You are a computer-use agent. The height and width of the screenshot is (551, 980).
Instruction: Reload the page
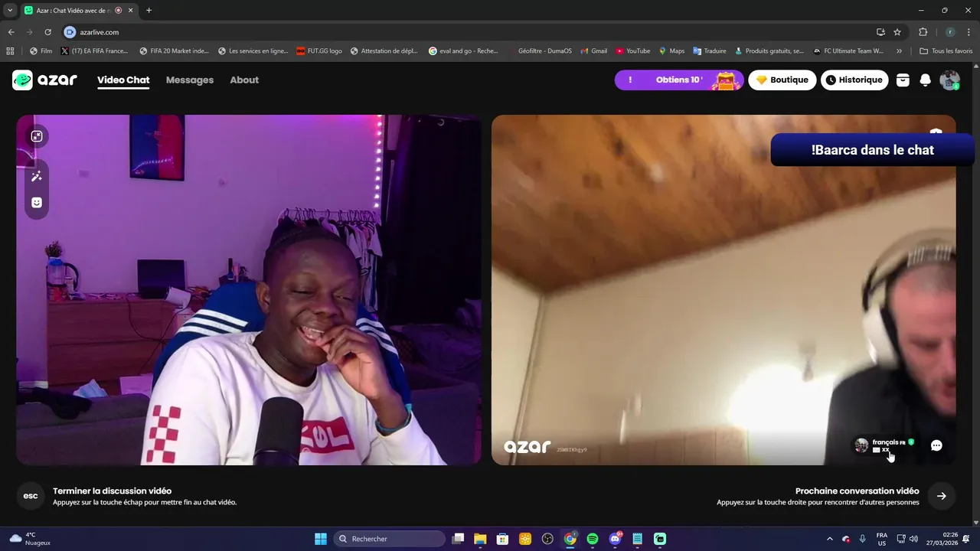(x=47, y=32)
